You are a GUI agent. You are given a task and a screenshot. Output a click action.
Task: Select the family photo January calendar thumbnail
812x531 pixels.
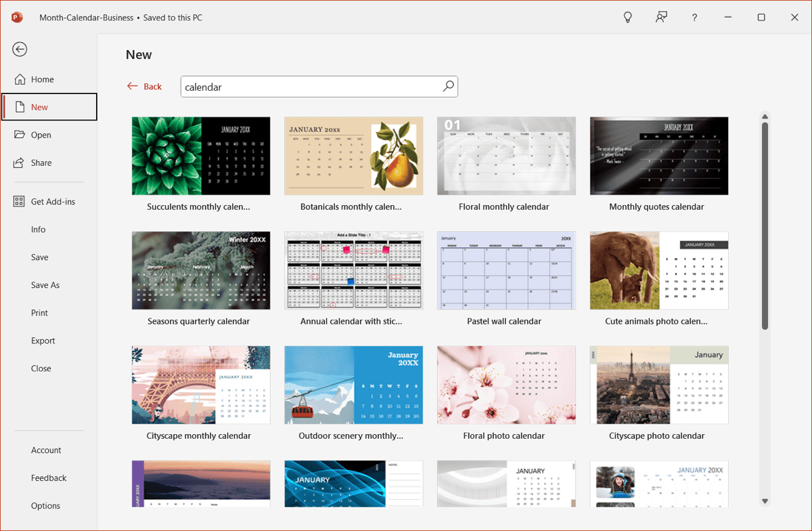point(660,484)
